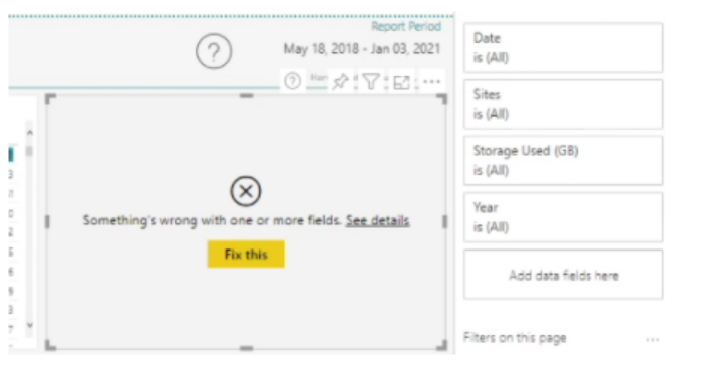Select the date range May 18, 2018 text
Screen dimensions: 708x372
[x=321, y=49]
